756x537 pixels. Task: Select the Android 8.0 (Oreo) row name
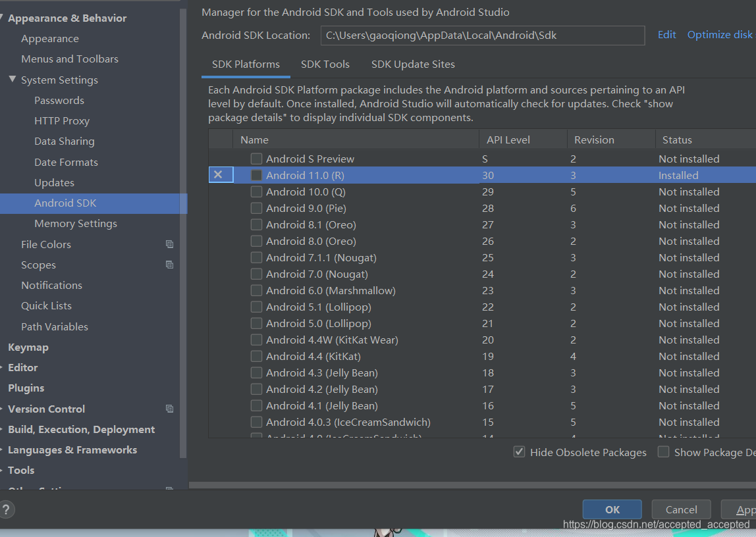311,242
